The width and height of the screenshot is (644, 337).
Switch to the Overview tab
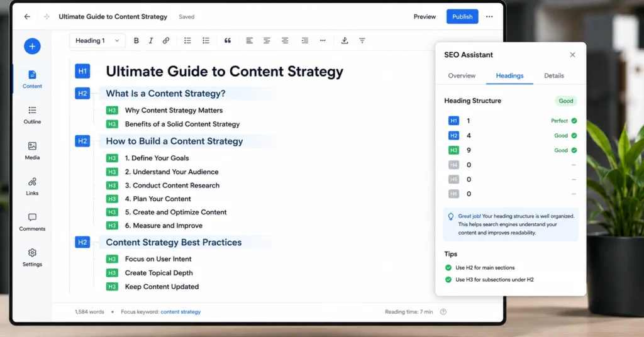(x=462, y=75)
